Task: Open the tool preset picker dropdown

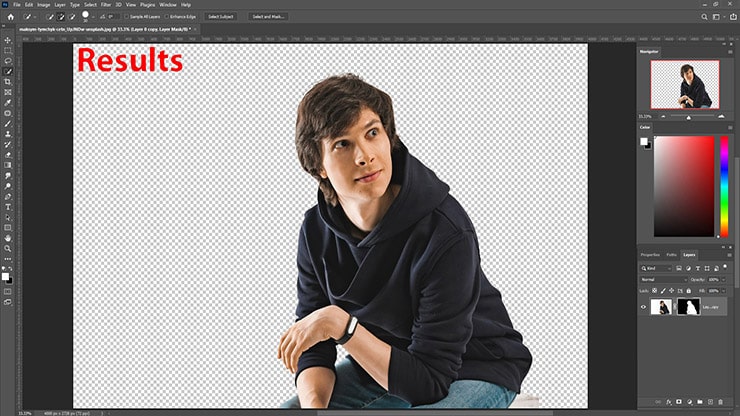Action: tap(35, 17)
